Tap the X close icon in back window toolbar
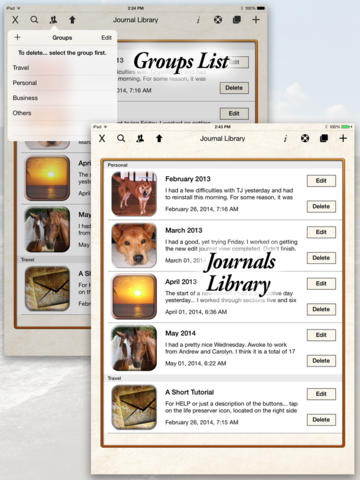Viewport: 360px width, 480px height. (x=15, y=20)
